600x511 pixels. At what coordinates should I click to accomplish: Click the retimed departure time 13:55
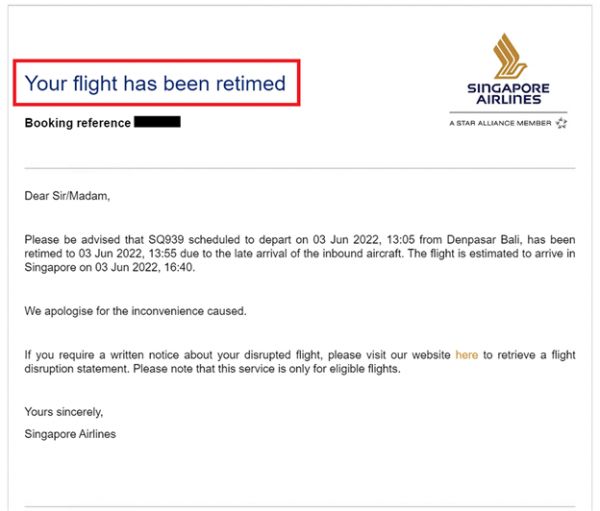coord(162,253)
